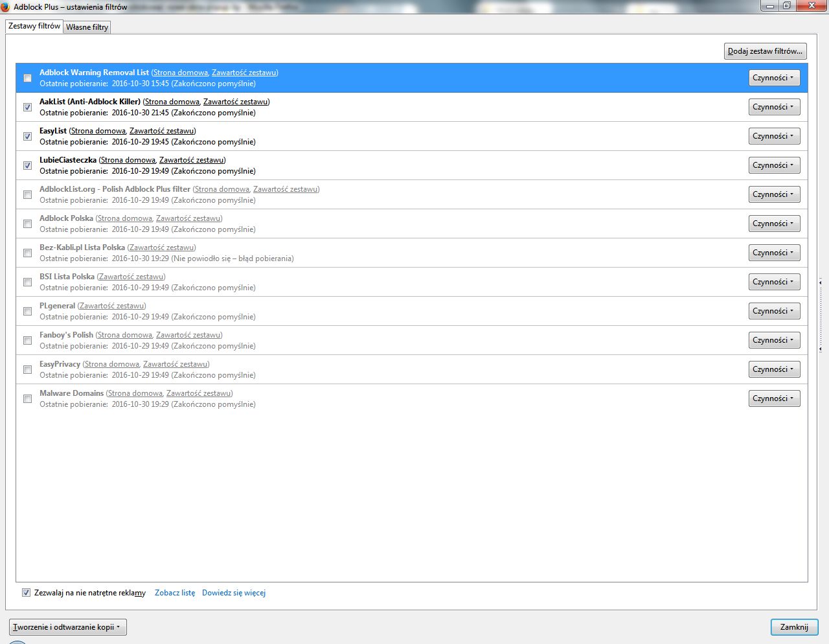829x644 pixels.
Task: Switch to the 'Zestawy filtrów' tab
Action: (34, 27)
